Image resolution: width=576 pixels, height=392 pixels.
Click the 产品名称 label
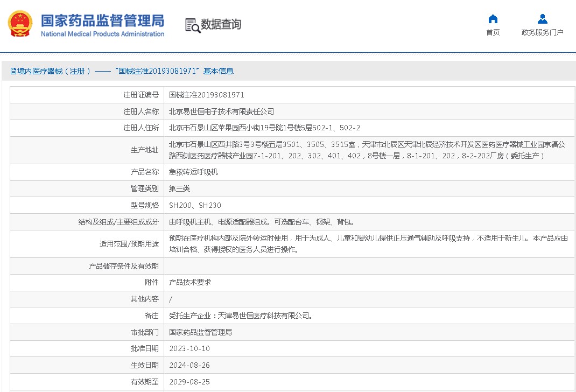coord(145,172)
